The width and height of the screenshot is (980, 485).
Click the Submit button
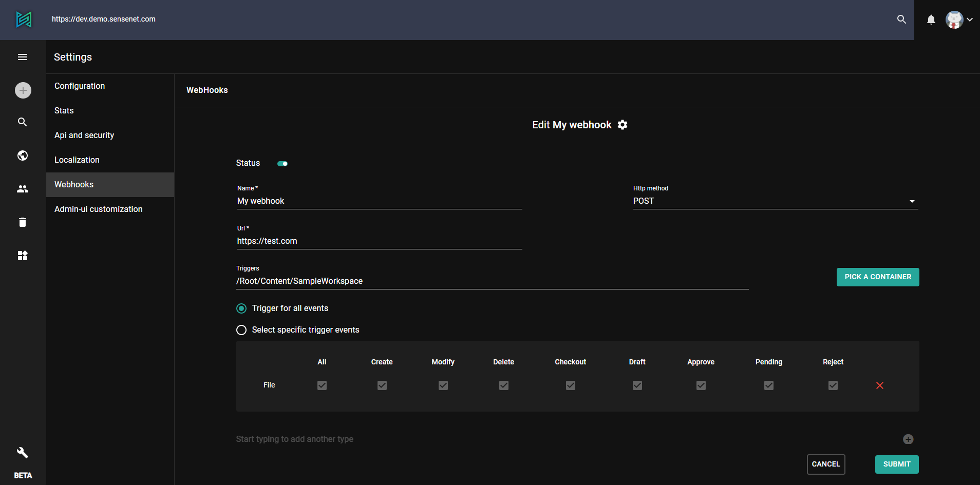click(897, 464)
